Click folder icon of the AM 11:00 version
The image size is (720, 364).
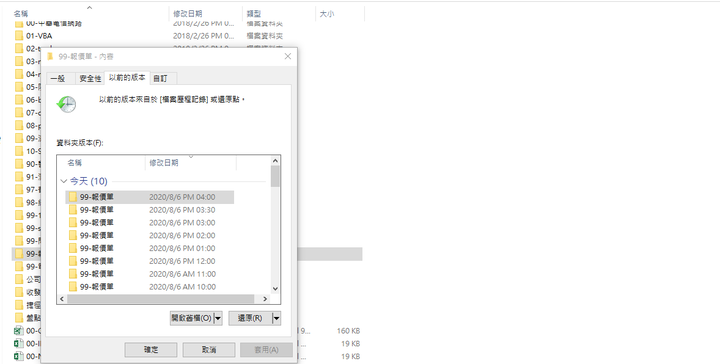tap(73, 274)
